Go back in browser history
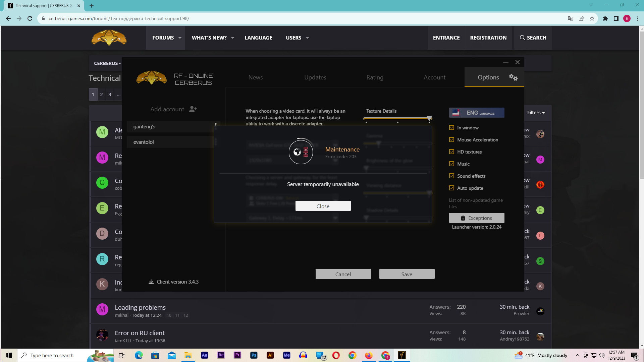This screenshot has width=644, height=362. [8, 18]
